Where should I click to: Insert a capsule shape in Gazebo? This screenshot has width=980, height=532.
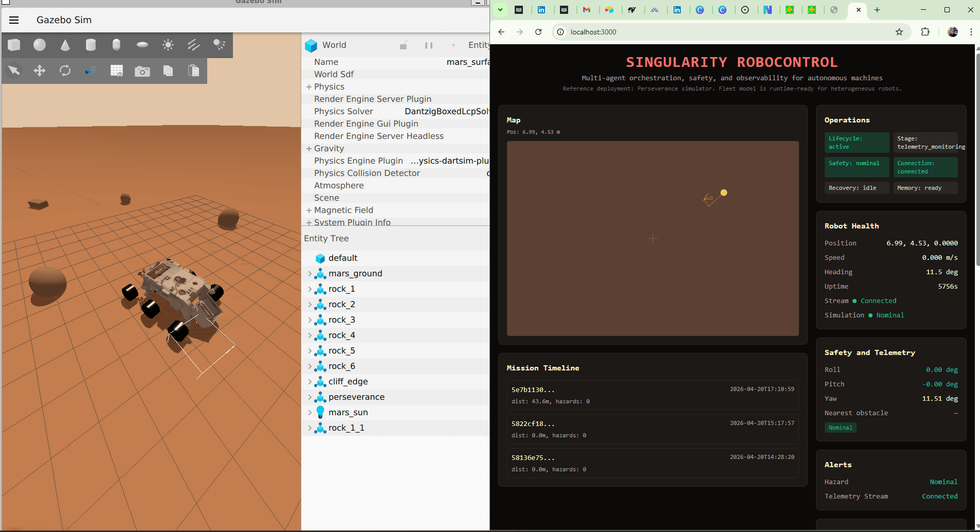117,45
